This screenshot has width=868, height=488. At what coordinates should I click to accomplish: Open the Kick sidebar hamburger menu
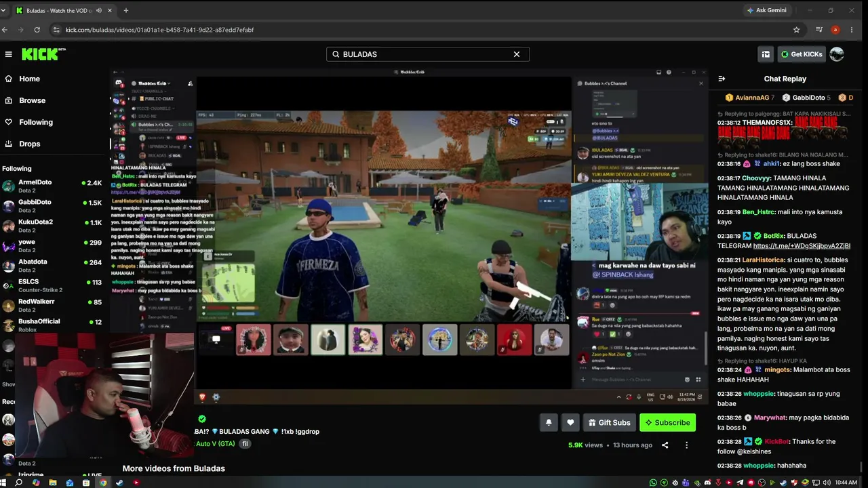[8, 54]
